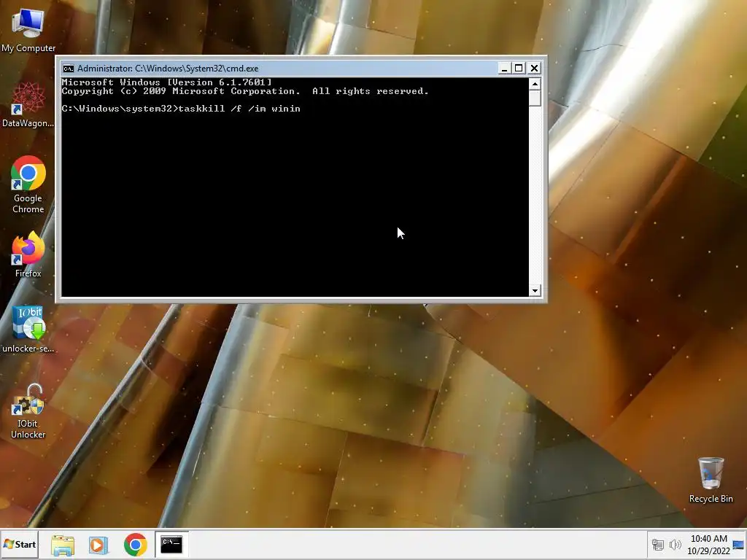Open the DataWagon desktop shortcut

click(28, 105)
